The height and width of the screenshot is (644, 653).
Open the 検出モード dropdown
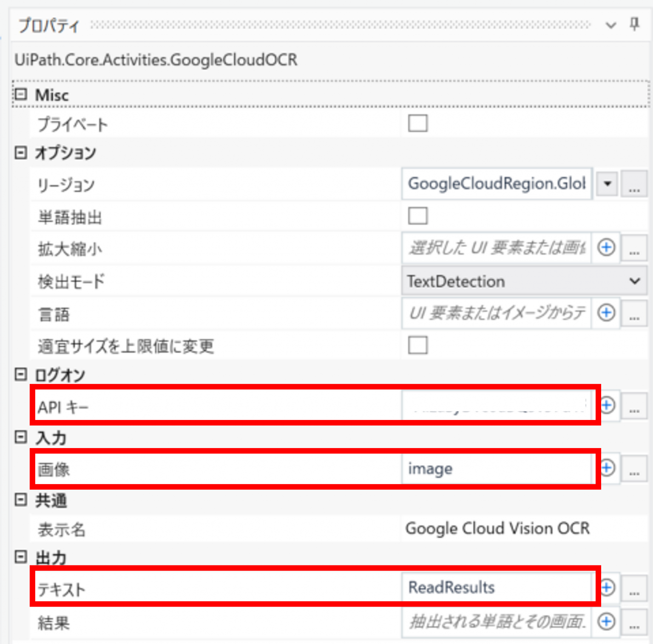tap(635, 281)
